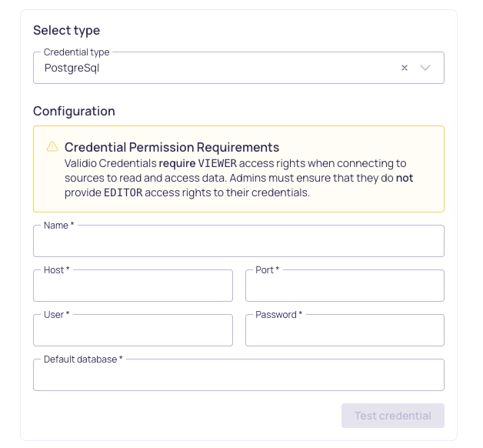Click the EDITOR keyword in the warning
This screenshot has height=448, width=483.
click(123, 192)
